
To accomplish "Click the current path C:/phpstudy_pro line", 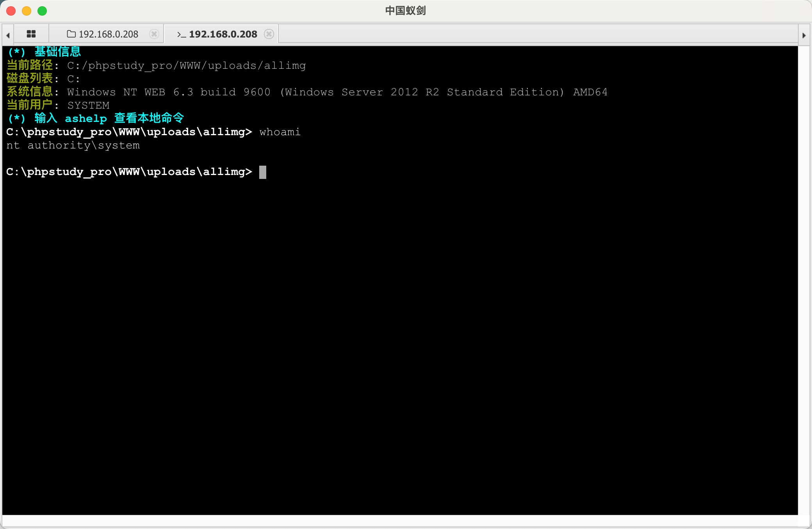I will pyautogui.click(x=186, y=66).
